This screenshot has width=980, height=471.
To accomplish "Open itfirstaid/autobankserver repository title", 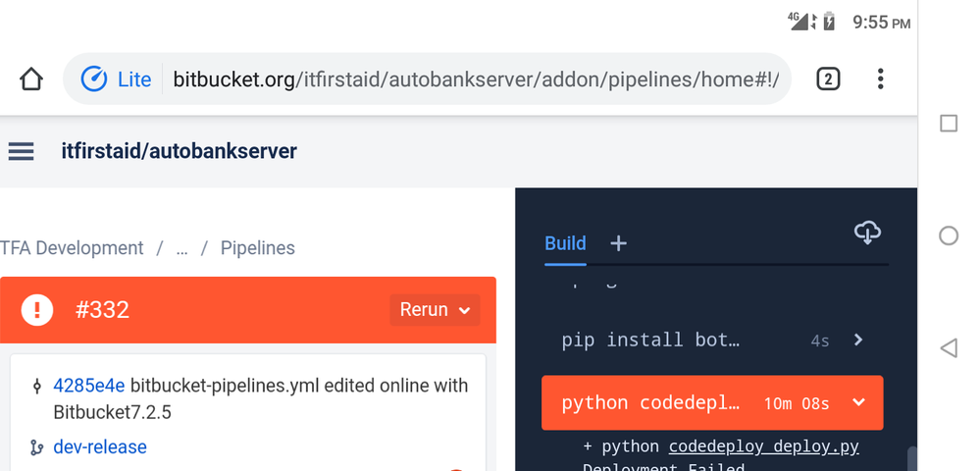I will click(179, 151).
